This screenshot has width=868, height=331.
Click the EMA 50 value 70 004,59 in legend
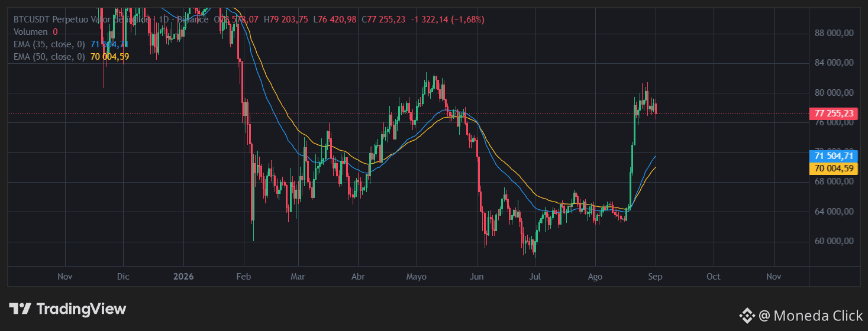[110, 57]
